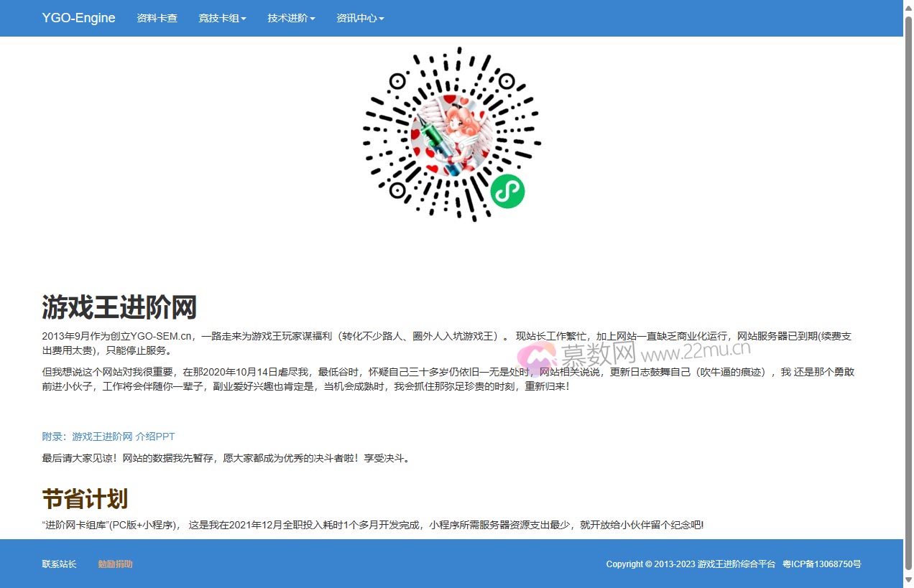
Task: Click the 游戏王进阶网 page heading
Action: coord(119,307)
